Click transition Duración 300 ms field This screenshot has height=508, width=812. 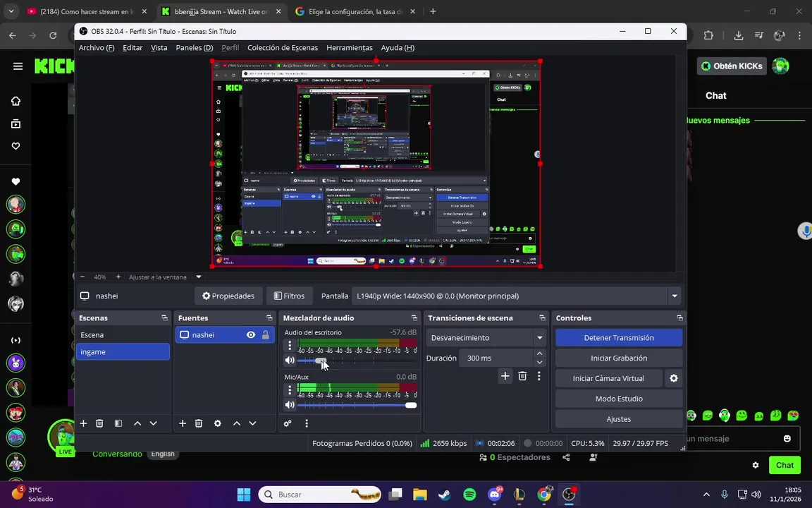click(x=496, y=358)
